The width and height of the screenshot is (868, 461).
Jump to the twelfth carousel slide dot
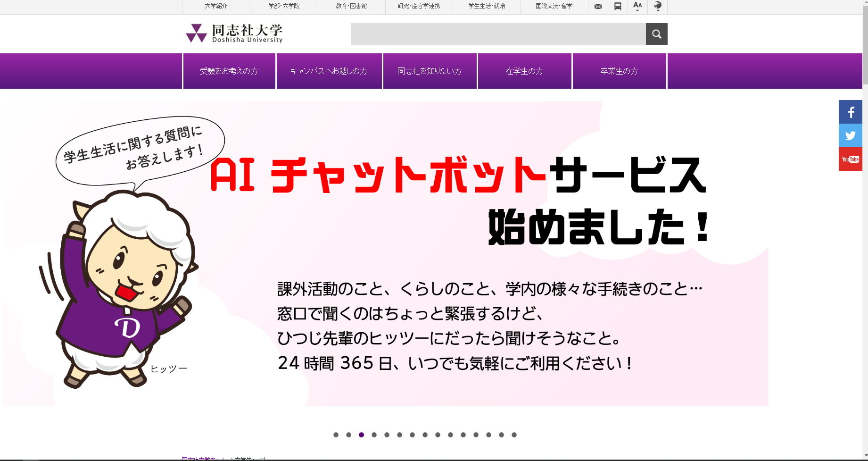[x=476, y=435]
